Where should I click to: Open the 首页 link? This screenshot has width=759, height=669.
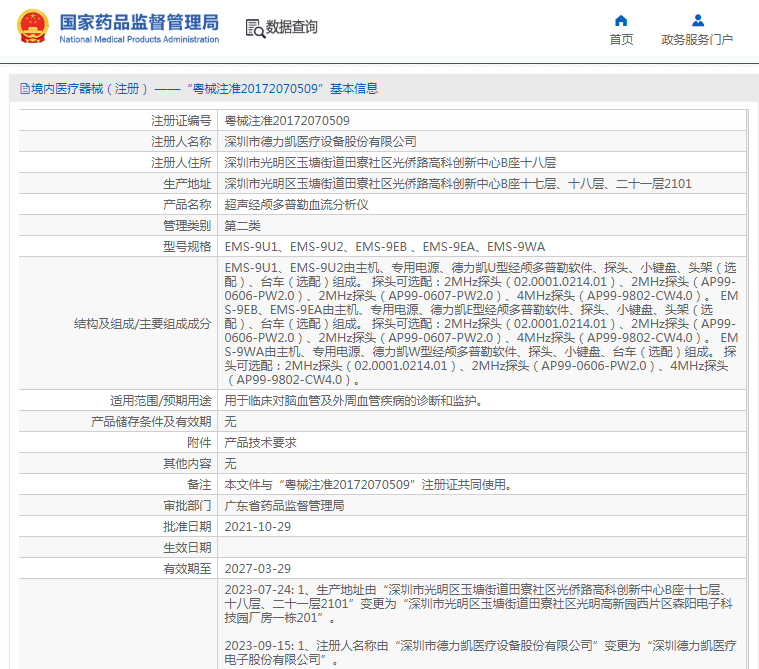[x=621, y=40]
